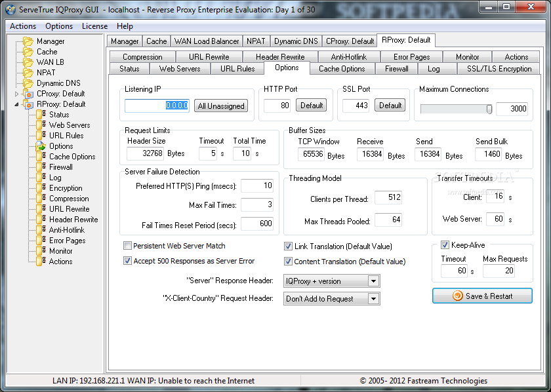Switch to the Anti-Hotlink tab
The width and height of the screenshot is (551, 392).
click(x=348, y=56)
